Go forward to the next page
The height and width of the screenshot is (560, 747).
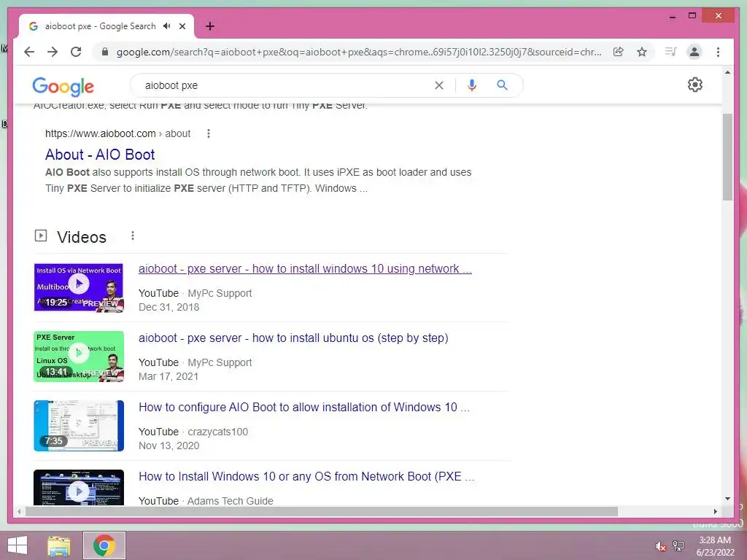(53, 52)
